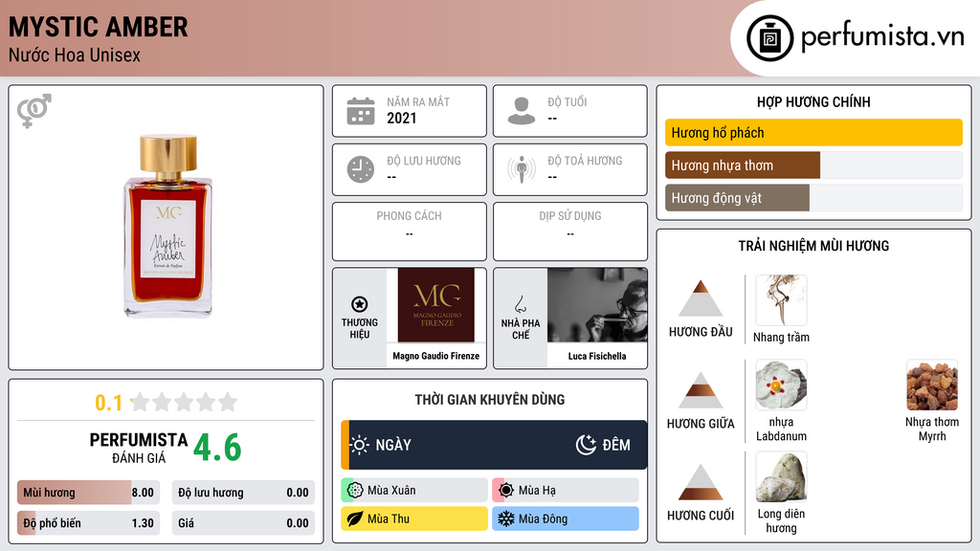Click the Nước Hoa Unisex subtitle
The image size is (980, 551).
[75, 55]
